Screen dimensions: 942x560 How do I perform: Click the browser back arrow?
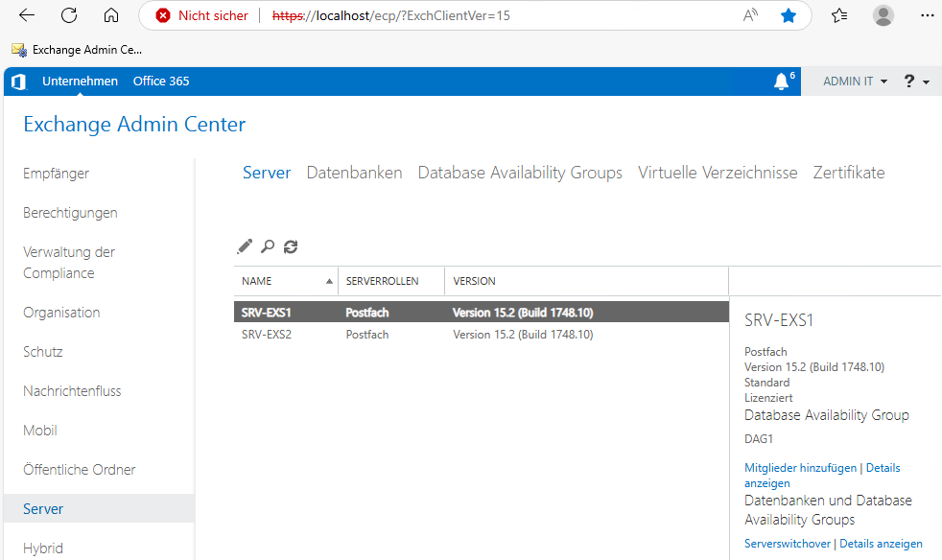[27, 15]
